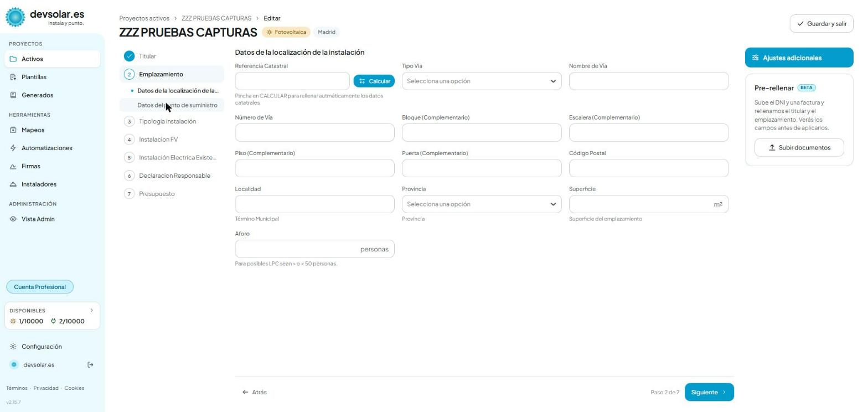Screen dimensions: 868x412
Task: Focus the Código Postal field
Action: click(649, 168)
